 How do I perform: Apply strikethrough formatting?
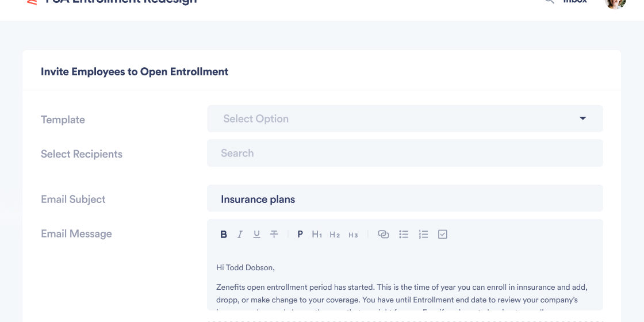tap(274, 234)
